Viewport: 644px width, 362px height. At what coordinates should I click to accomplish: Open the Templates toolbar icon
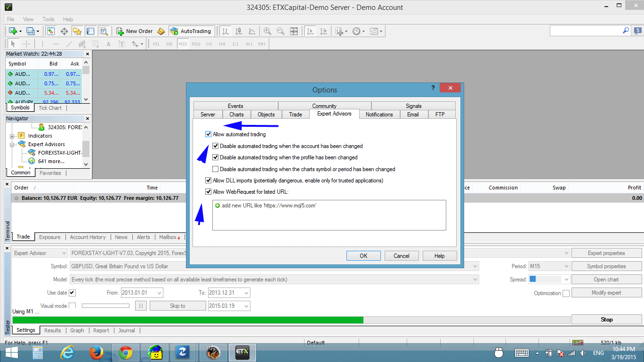(x=376, y=31)
